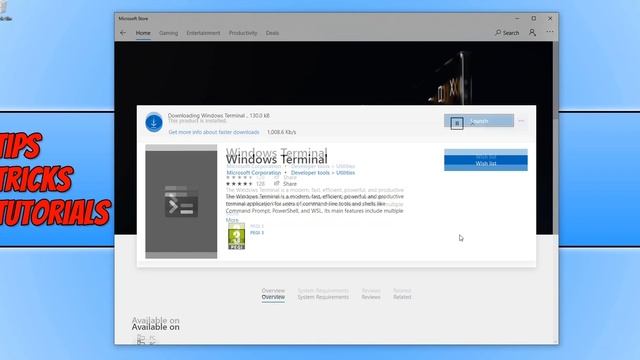640x360 pixels.
Task: Open more options beside Launch button
Action: [x=521, y=121]
